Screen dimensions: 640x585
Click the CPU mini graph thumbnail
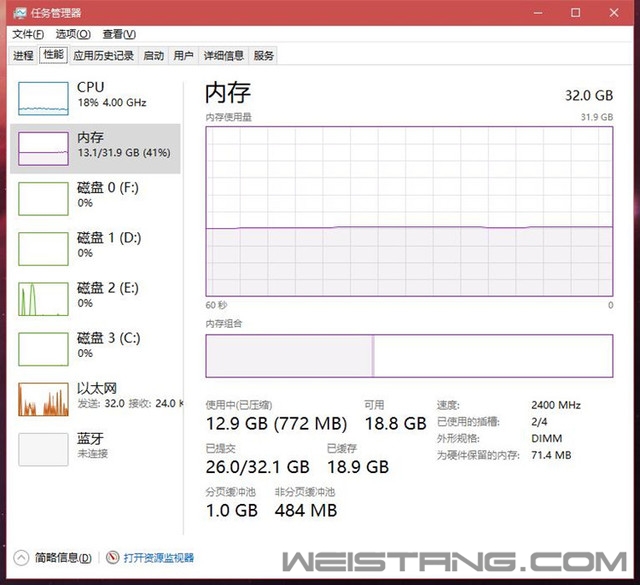pyautogui.click(x=43, y=98)
